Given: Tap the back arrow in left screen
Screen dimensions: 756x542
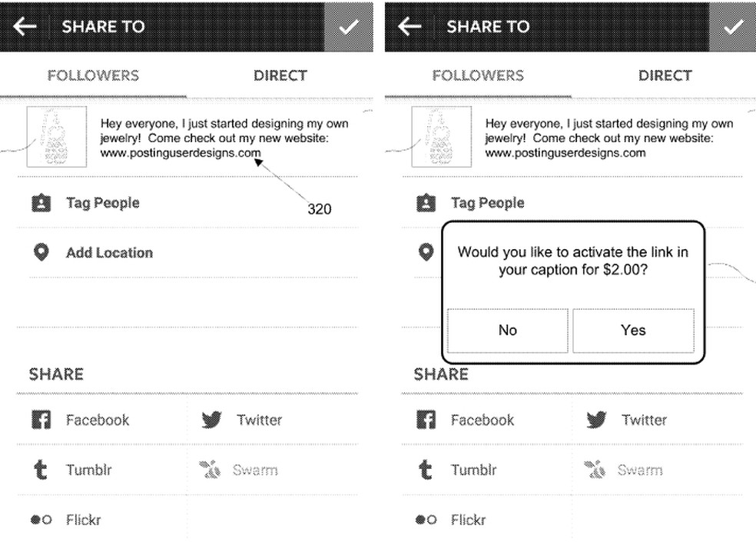Looking at the screenshot, I should click(x=25, y=27).
